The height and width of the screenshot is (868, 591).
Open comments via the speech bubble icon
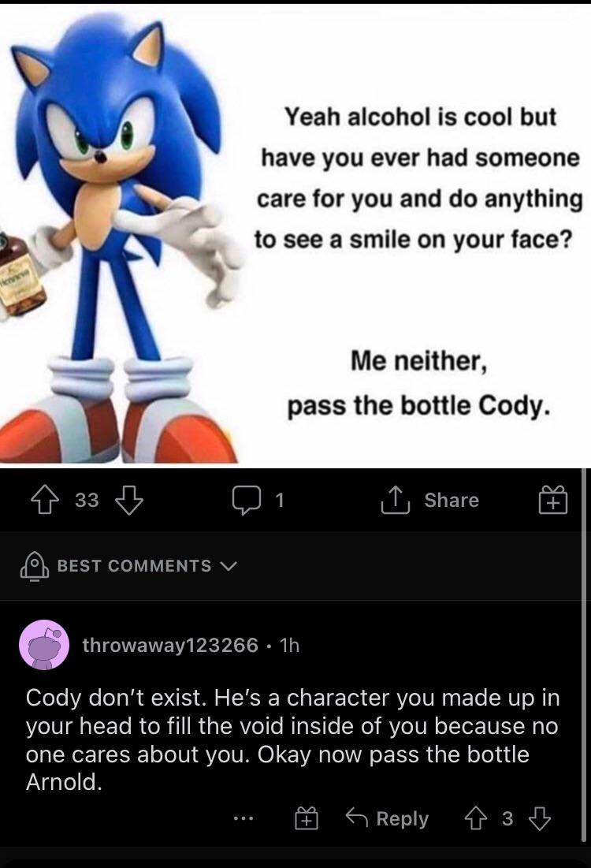click(245, 500)
